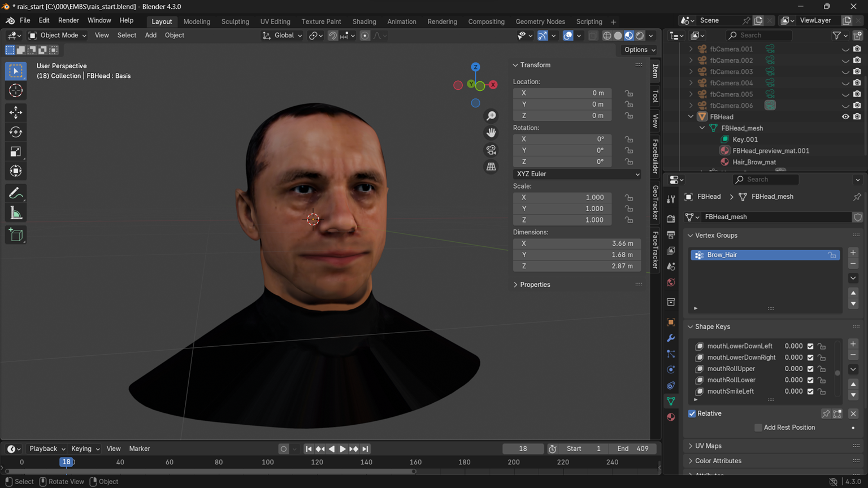Image resolution: width=868 pixels, height=488 pixels.
Task: Remove shape key with minus button
Action: 853,355
